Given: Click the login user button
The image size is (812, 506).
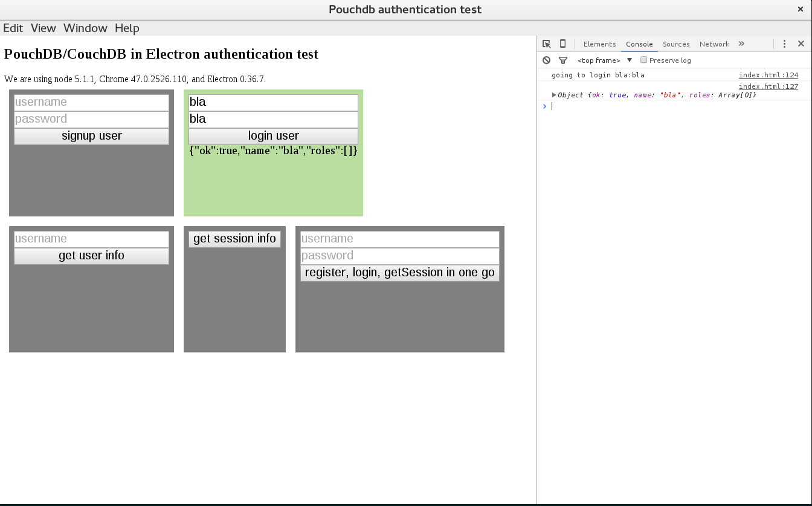Looking at the screenshot, I should (x=274, y=136).
